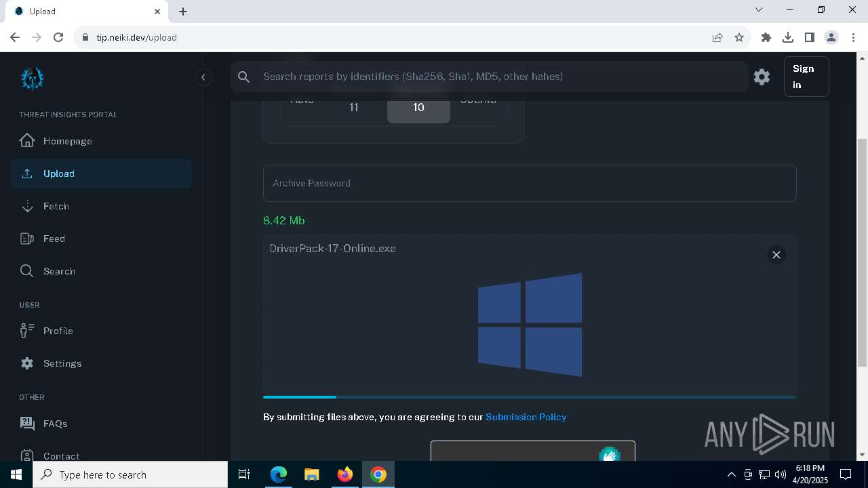This screenshot has height=488, width=868.
Task: Open the notification center icon
Action: point(846,474)
